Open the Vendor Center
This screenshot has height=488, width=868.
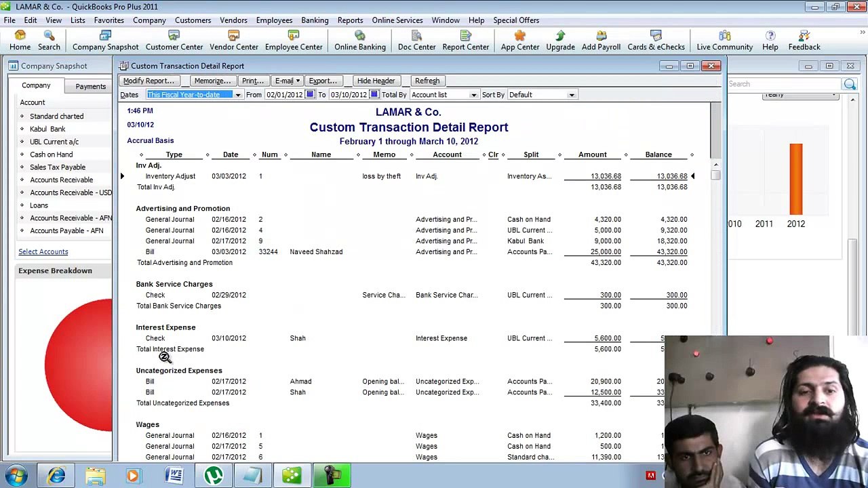(x=234, y=40)
